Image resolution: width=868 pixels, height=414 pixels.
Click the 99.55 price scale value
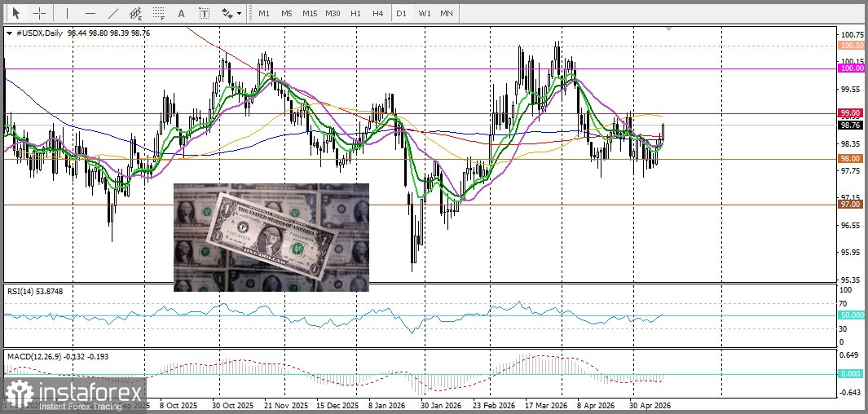click(852, 89)
